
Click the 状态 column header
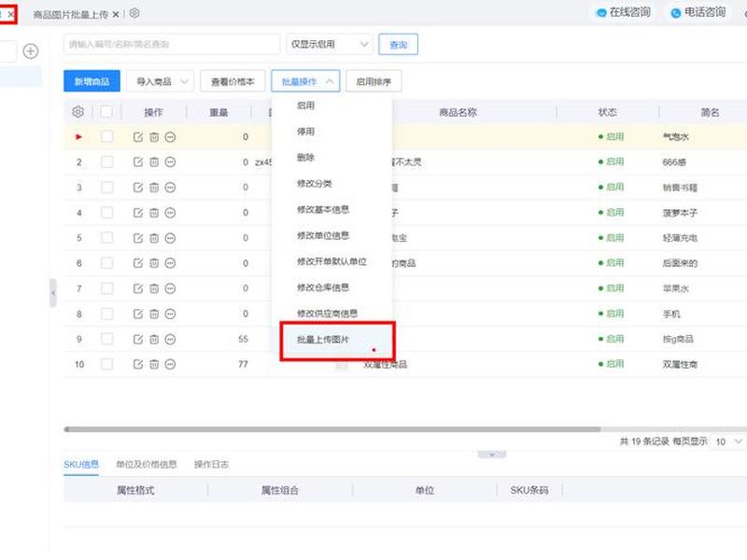(607, 112)
